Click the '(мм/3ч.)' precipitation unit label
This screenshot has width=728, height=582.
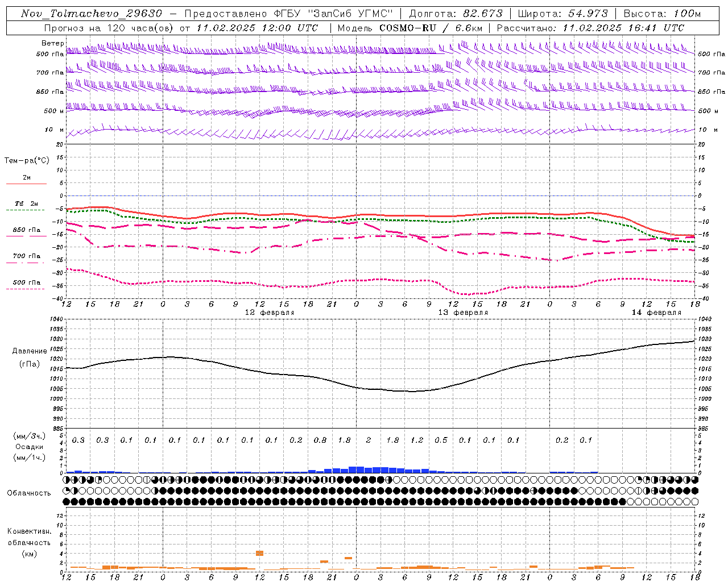pos(30,436)
